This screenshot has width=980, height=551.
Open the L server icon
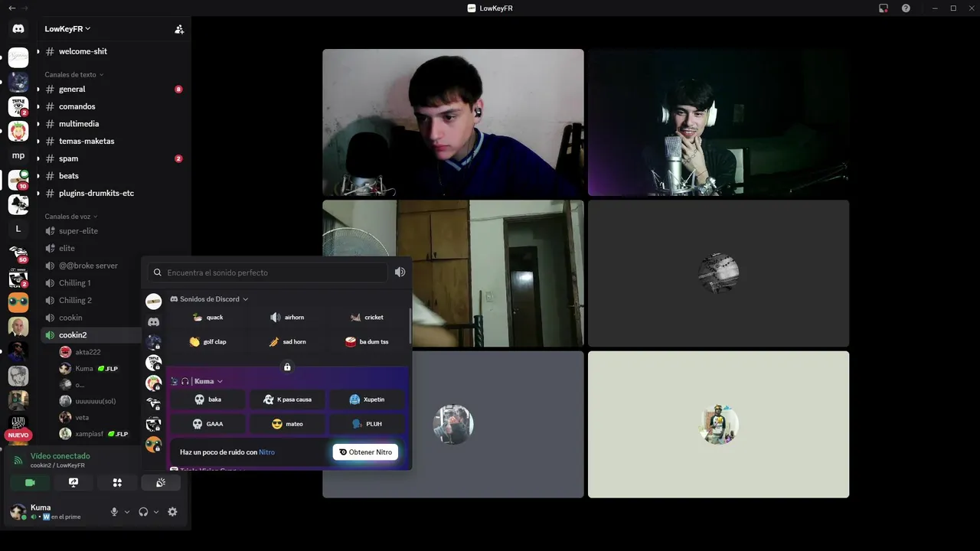pyautogui.click(x=18, y=229)
